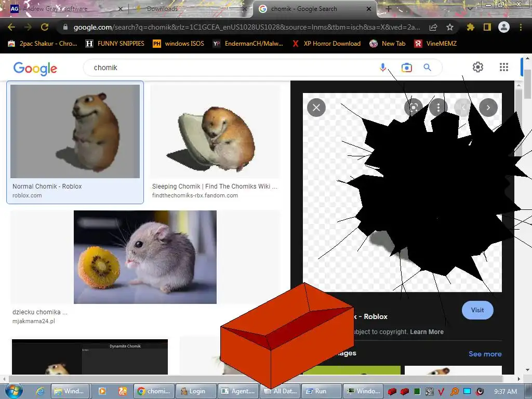The image size is (532, 399).
Task: Open the Windows Start orb
Action: pyautogui.click(x=14, y=391)
